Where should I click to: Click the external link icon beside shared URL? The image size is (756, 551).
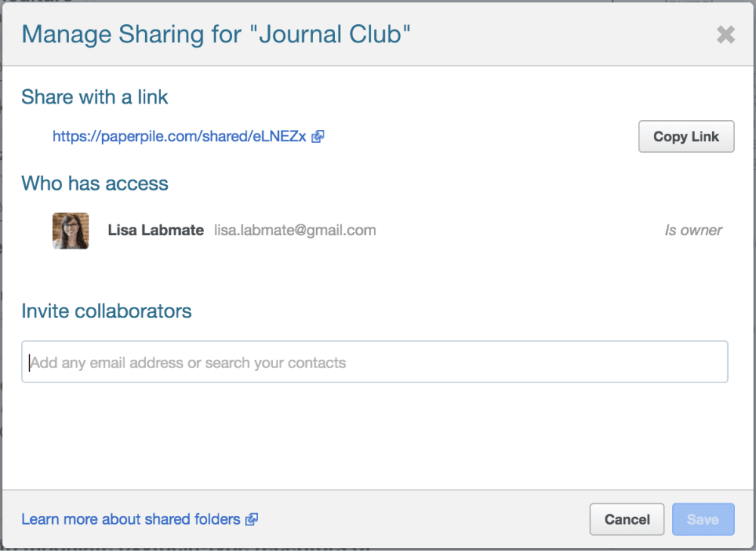coord(318,137)
